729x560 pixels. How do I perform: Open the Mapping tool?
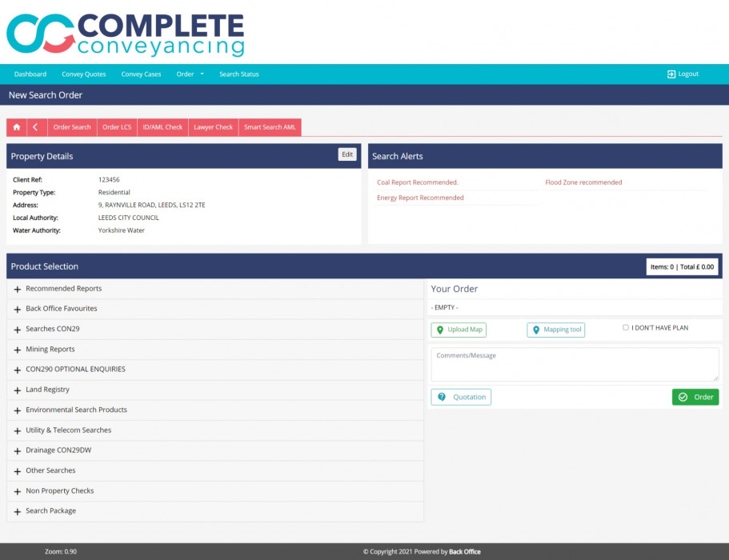(x=555, y=330)
